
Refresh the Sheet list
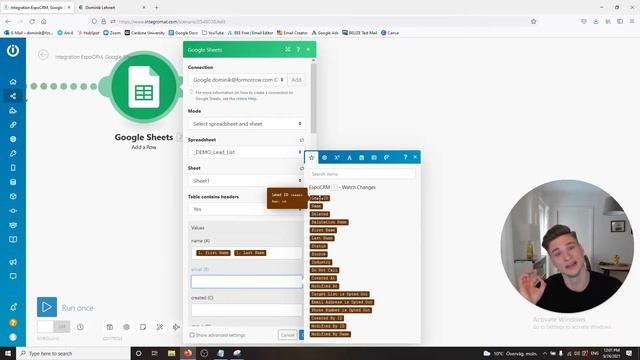point(302,168)
